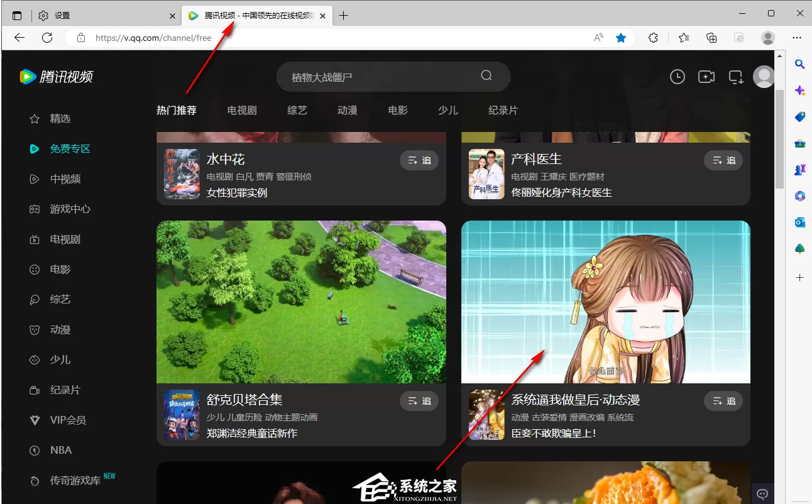Open 电影 in the left sidebar
The width and height of the screenshot is (812, 504).
60,270
